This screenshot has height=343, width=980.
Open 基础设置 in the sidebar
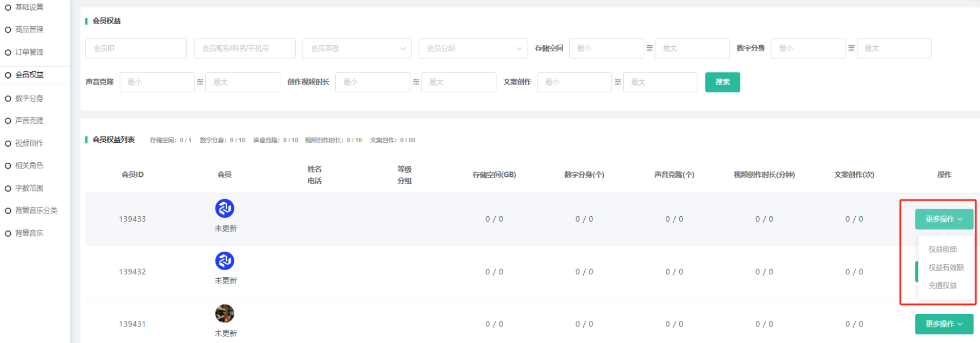pos(29,7)
